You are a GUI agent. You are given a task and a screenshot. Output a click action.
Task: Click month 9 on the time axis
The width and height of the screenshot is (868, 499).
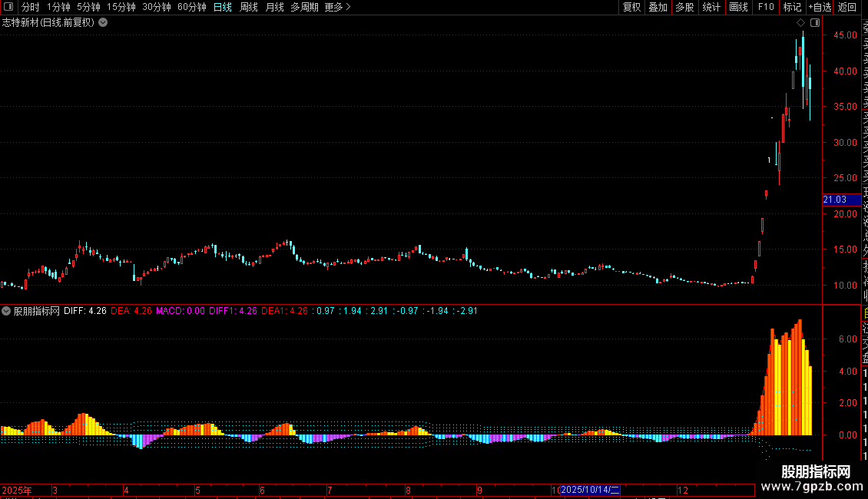(x=479, y=490)
